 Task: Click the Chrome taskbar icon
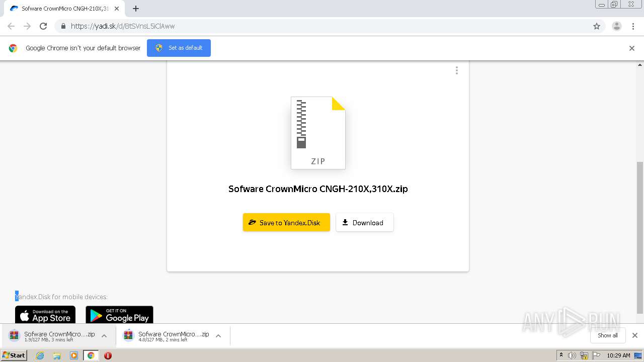(x=91, y=355)
